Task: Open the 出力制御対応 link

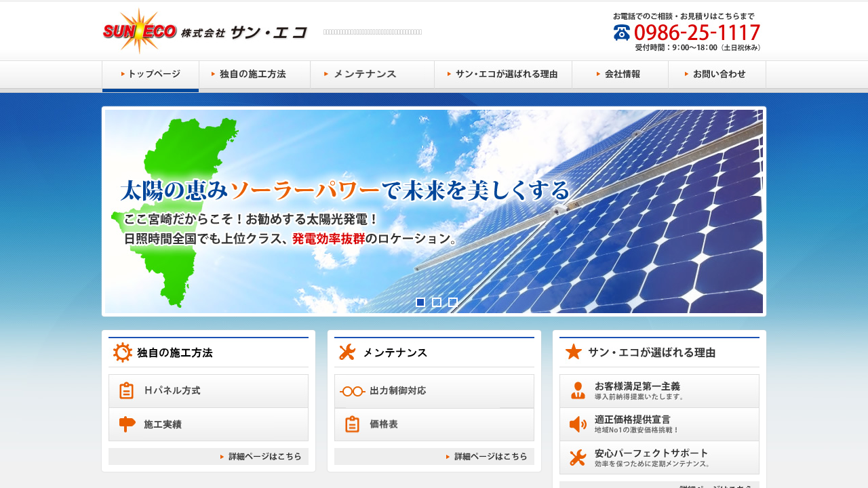Action: pyautogui.click(x=434, y=391)
